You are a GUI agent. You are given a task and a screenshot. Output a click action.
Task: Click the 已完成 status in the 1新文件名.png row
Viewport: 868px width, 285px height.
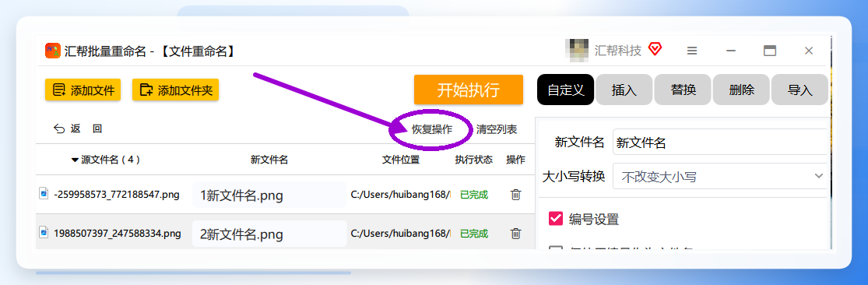coord(474,195)
